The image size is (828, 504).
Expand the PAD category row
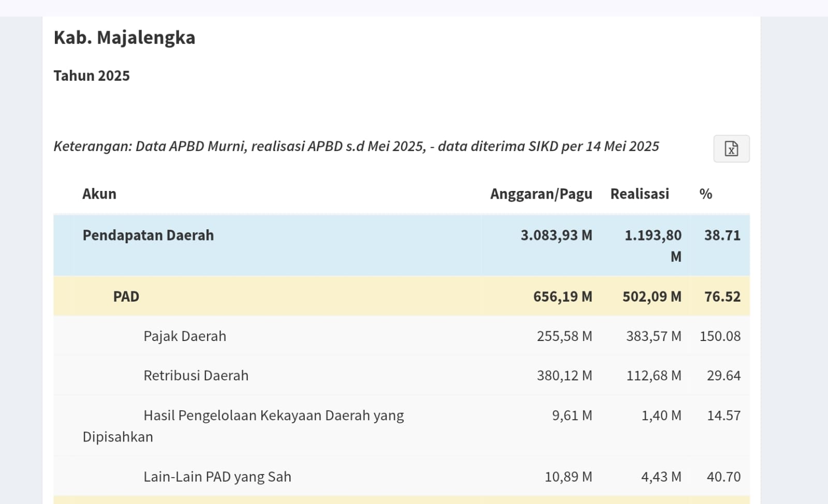pyautogui.click(x=126, y=297)
